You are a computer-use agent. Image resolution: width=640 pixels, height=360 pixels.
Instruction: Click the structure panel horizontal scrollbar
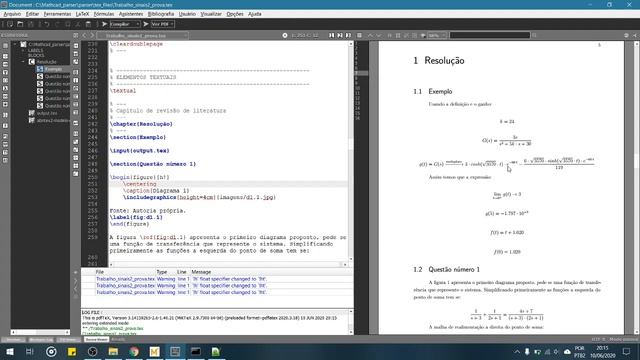tap(40, 332)
